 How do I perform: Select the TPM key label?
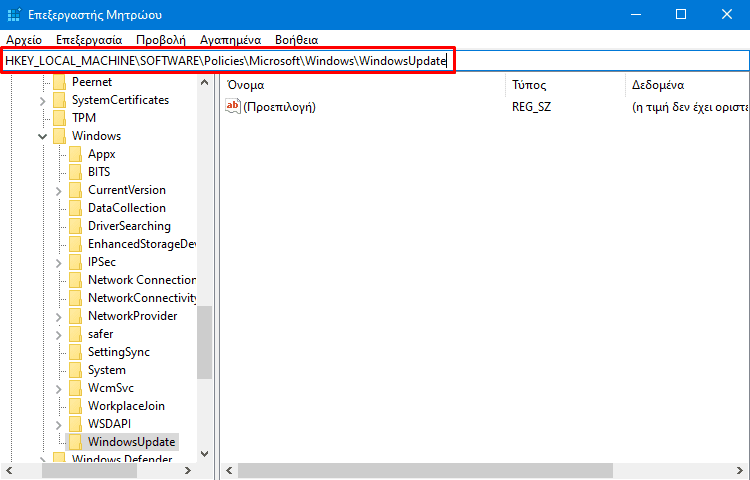(x=84, y=118)
